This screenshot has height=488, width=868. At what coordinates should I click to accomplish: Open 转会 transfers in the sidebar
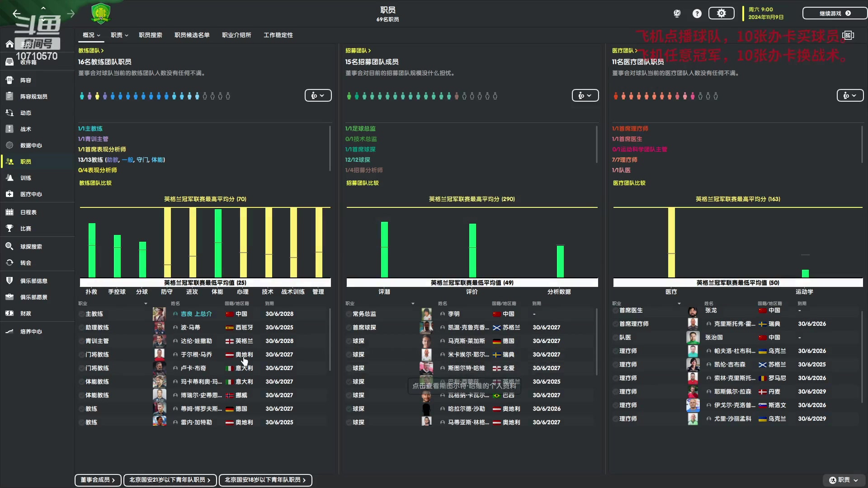26,263
